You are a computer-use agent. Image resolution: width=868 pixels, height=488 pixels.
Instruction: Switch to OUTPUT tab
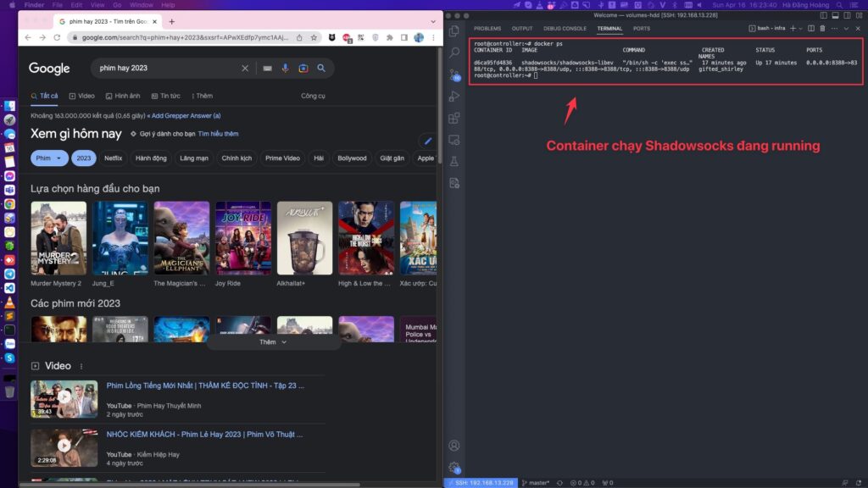(x=522, y=28)
